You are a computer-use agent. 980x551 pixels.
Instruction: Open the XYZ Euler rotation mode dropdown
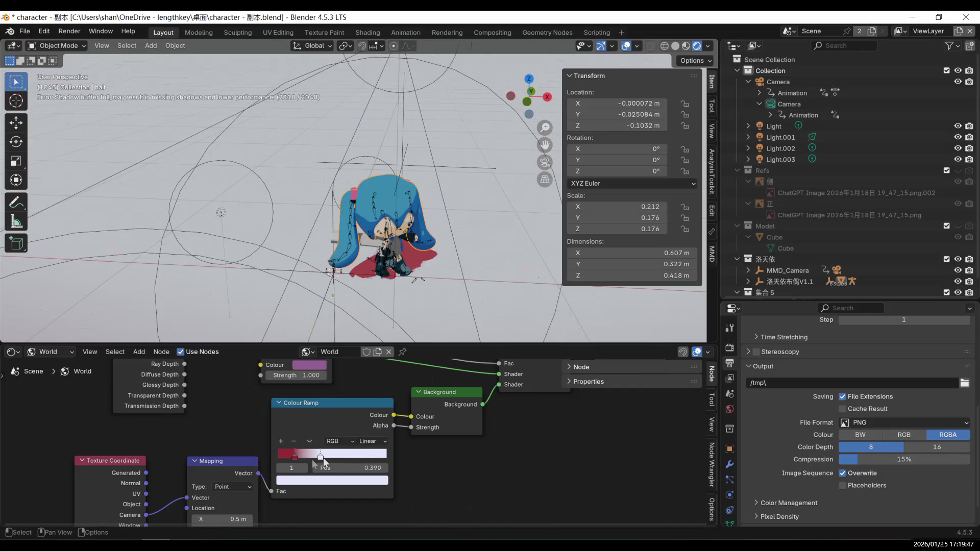[x=632, y=183]
